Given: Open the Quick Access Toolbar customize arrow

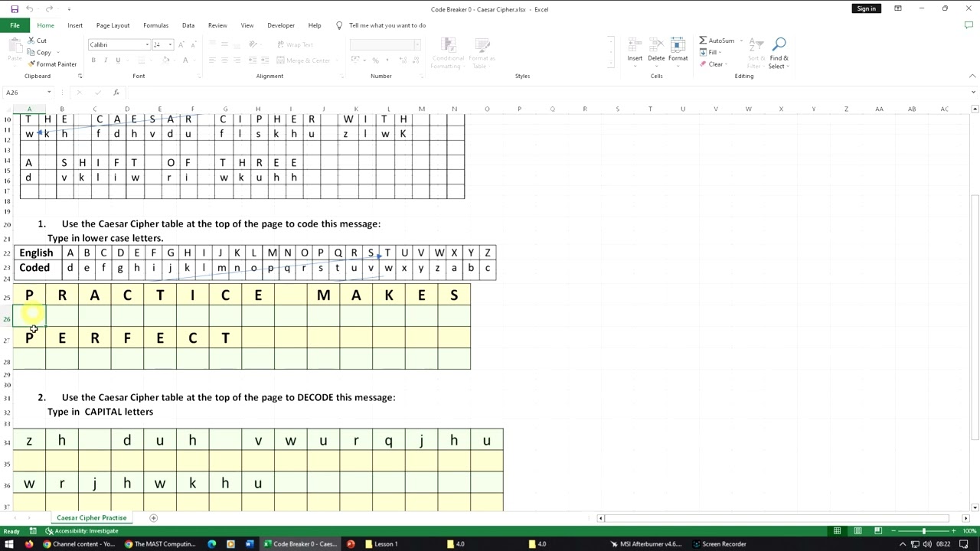Looking at the screenshot, I should tap(69, 9).
